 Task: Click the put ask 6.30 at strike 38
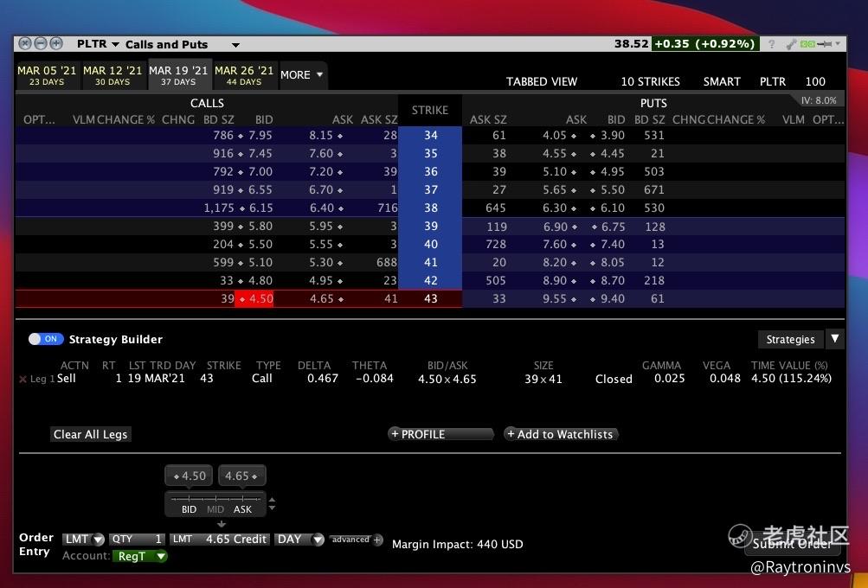(555, 208)
